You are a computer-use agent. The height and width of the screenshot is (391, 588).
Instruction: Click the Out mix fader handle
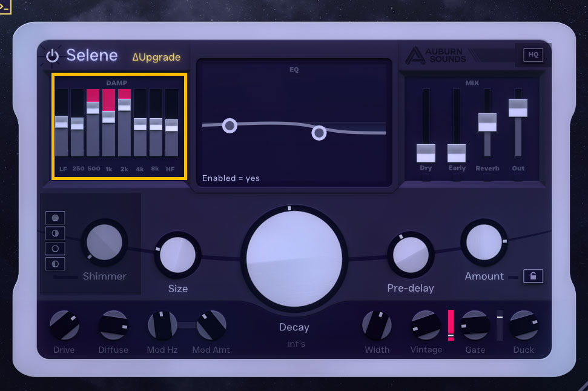pos(518,107)
